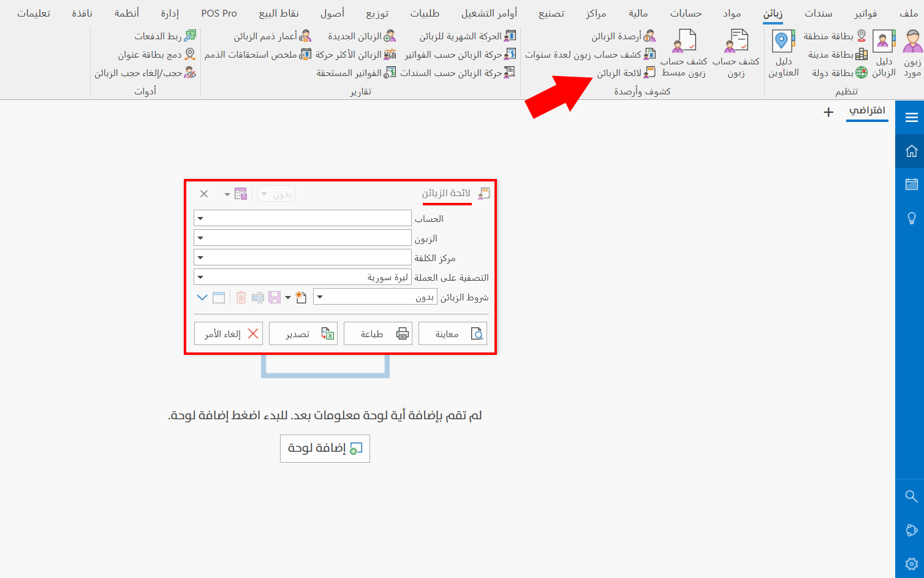Image resolution: width=924 pixels, height=578 pixels.
Task: Expand the شروط الزبائن dropdown
Action: click(319, 296)
